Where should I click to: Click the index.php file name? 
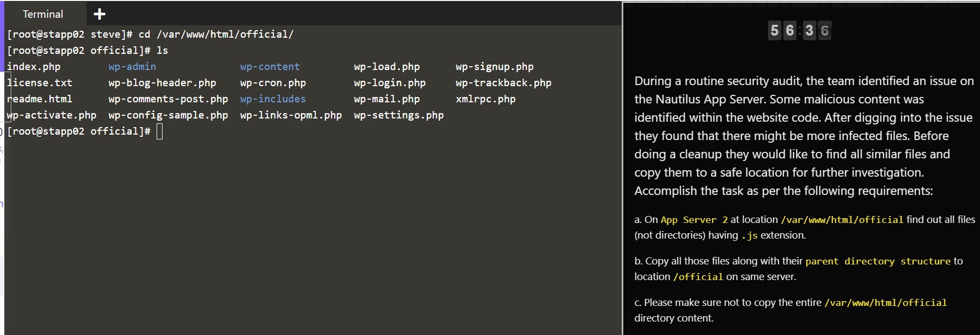coord(34,67)
